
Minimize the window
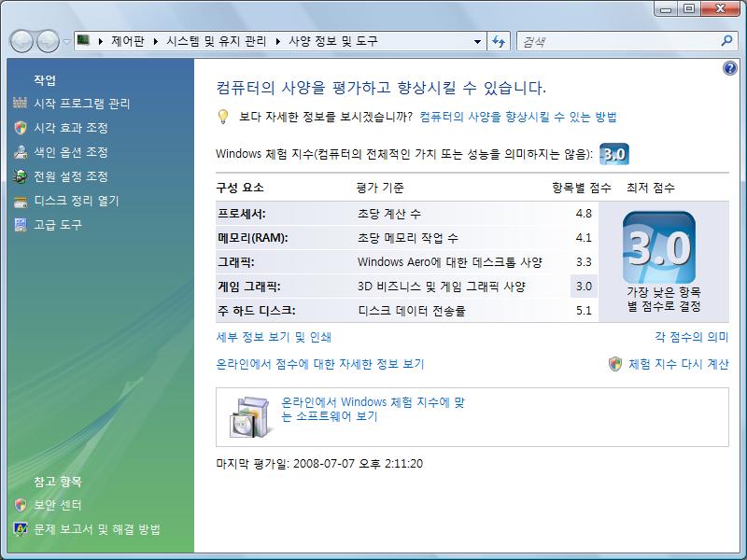click(x=667, y=8)
